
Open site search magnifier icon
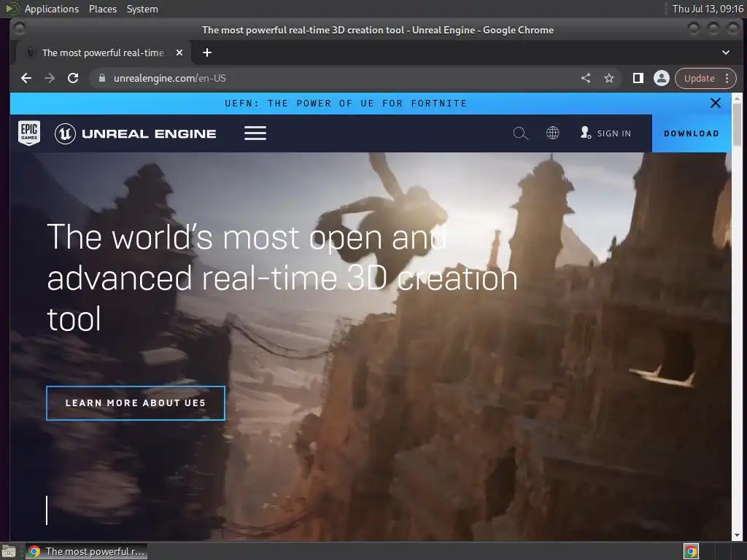[521, 133]
